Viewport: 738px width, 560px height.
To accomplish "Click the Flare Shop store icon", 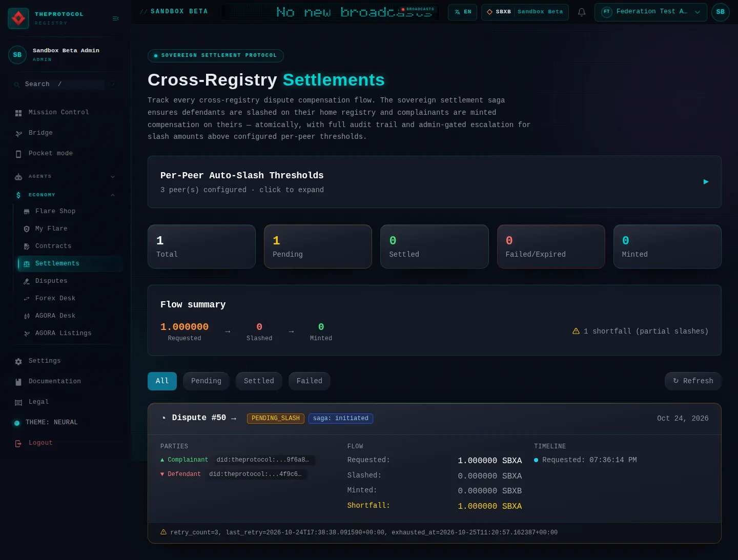I will click(x=27, y=212).
